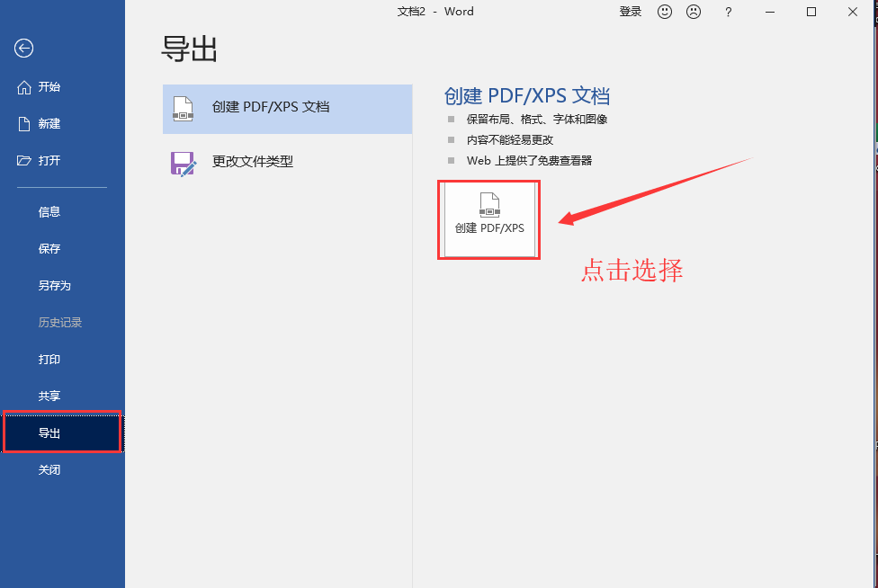Select the 创建 PDF/XPS 文档 option
Image resolution: width=878 pixels, height=588 pixels.
pyautogui.click(x=287, y=109)
